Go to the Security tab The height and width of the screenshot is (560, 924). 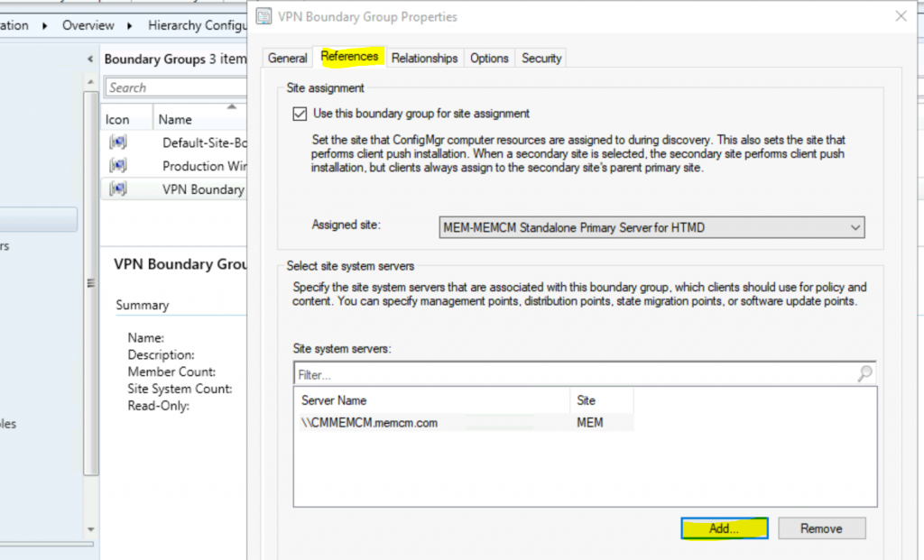541,58
